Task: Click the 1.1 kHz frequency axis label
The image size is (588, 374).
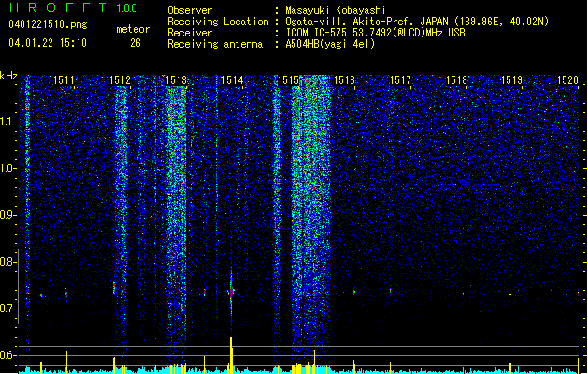Action: coord(8,122)
